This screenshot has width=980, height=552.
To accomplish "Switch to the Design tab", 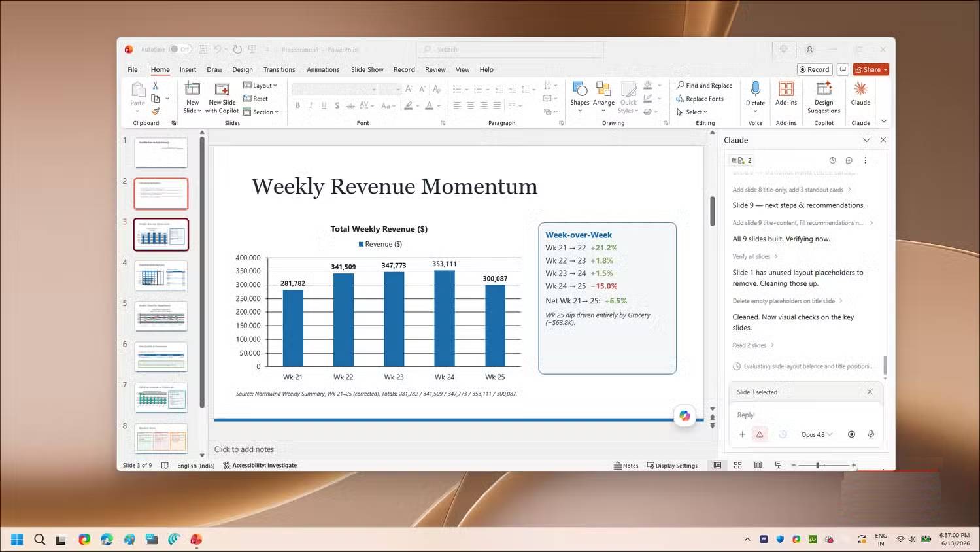I will [242, 69].
